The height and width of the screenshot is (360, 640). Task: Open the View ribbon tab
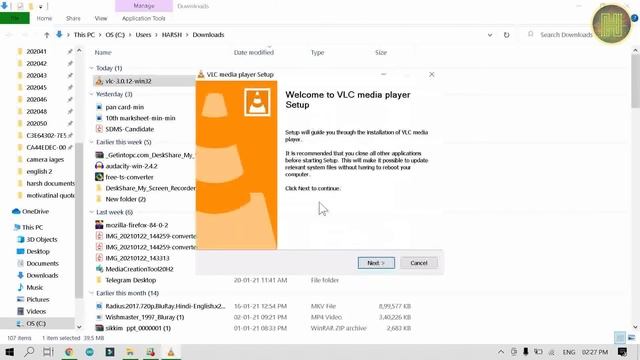(101, 18)
